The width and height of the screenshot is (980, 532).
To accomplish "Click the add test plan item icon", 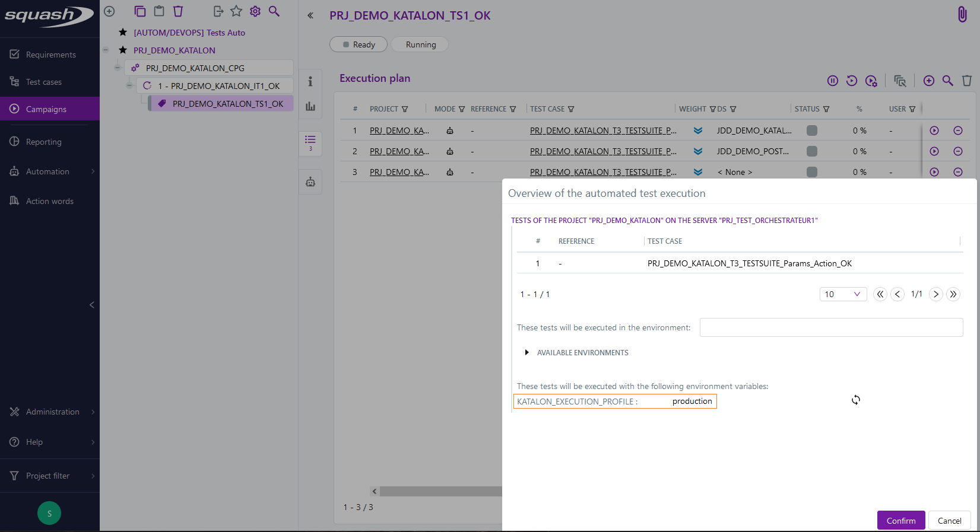I will [x=929, y=81].
